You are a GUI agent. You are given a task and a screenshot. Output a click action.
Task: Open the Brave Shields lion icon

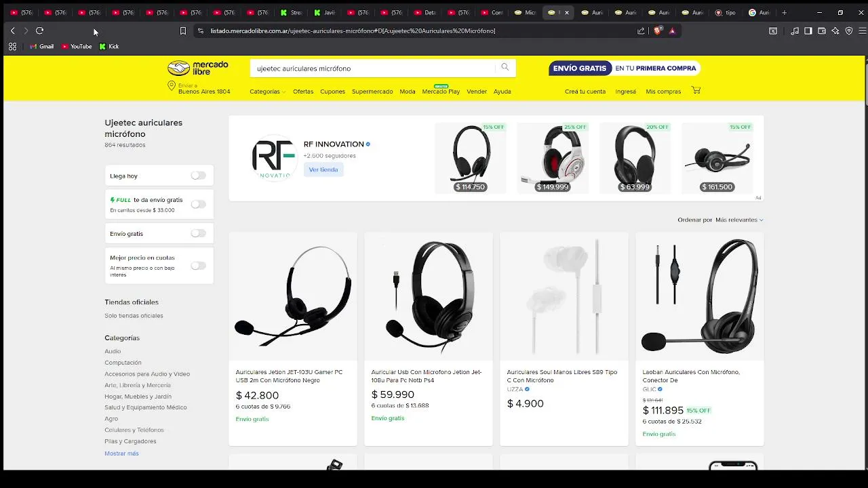coord(657,30)
